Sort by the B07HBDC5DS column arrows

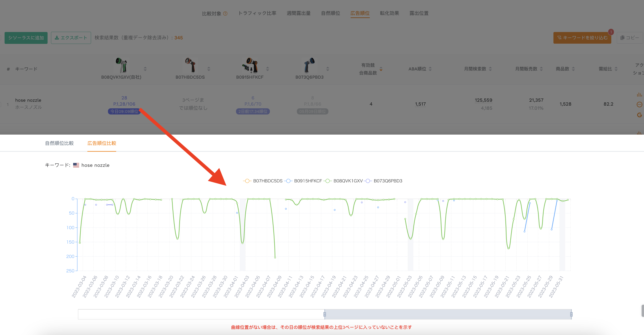point(209,69)
